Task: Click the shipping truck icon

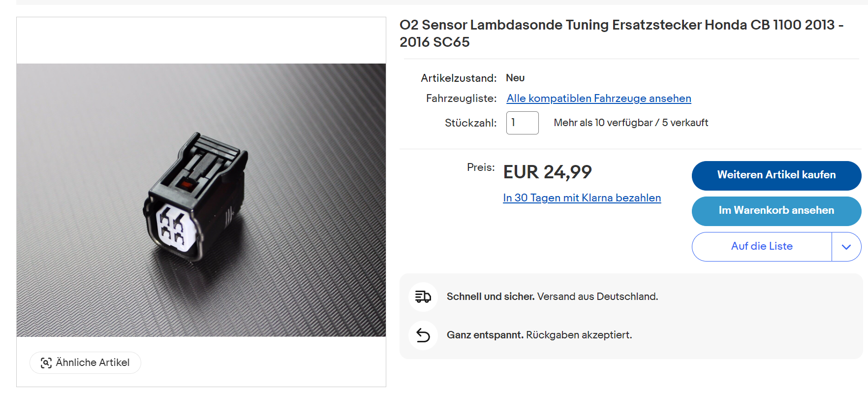Action: 423,297
